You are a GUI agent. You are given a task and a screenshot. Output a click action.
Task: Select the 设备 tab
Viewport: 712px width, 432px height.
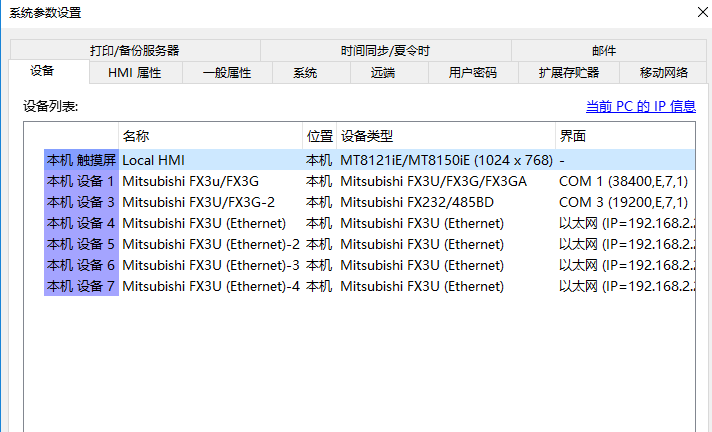point(42,71)
